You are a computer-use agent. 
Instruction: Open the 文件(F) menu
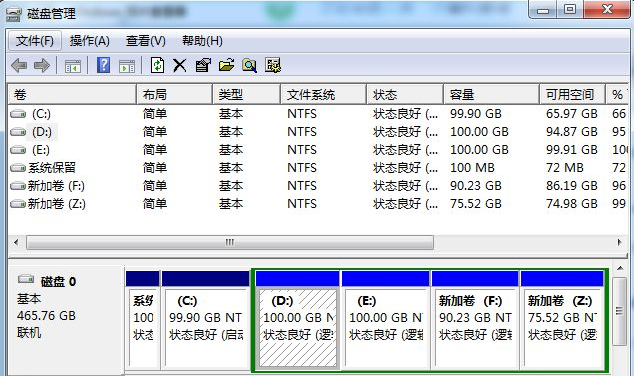(35, 41)
